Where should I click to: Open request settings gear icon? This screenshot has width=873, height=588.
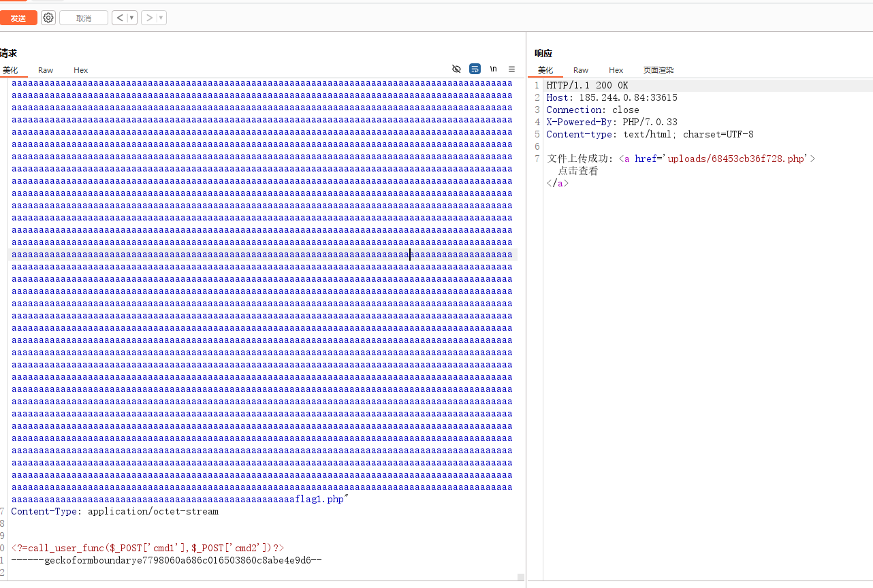(x=48, y=18)
